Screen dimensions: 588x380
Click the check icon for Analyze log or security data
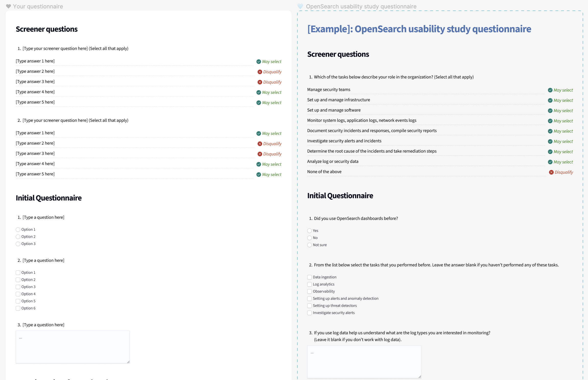550,162
